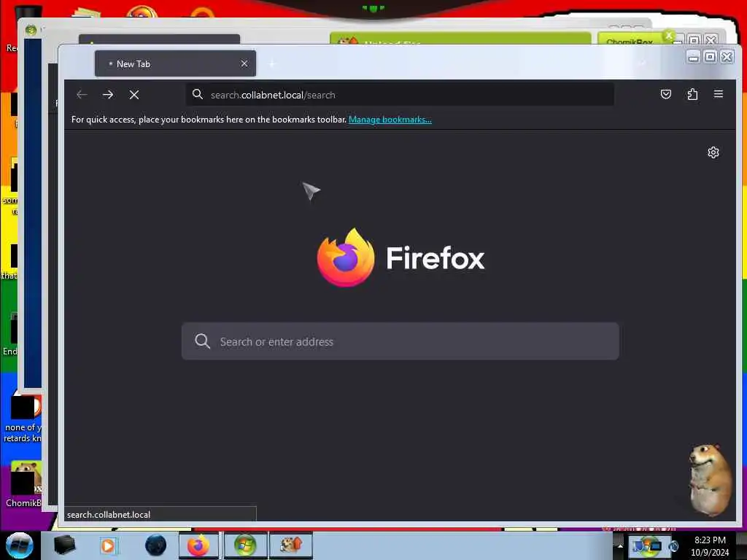The width and height of the screenshot is (747, 560).
Task: Add a new tab with the plus button
Action: [x=272, y=63]
